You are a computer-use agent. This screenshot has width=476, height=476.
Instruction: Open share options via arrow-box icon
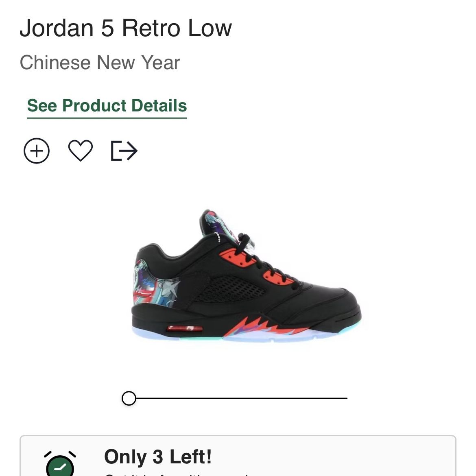pyautogui.click(x=124, y=151)
